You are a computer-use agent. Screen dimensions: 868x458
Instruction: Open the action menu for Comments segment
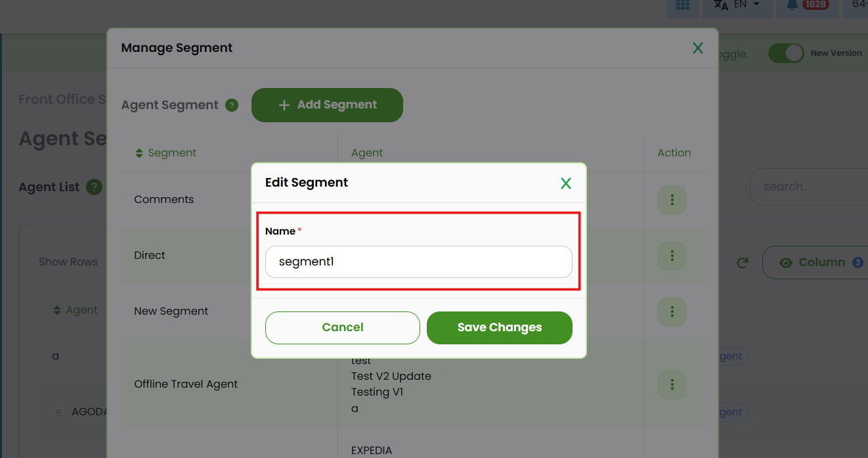tap(672, 200)
